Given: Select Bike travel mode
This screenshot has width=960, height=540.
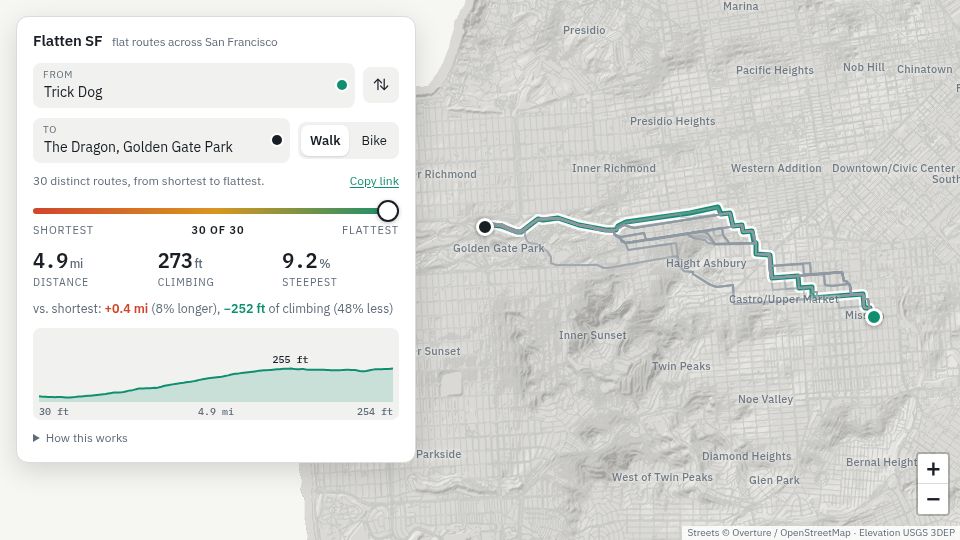Looking at the screenshot, I should [x=374, y=140].
